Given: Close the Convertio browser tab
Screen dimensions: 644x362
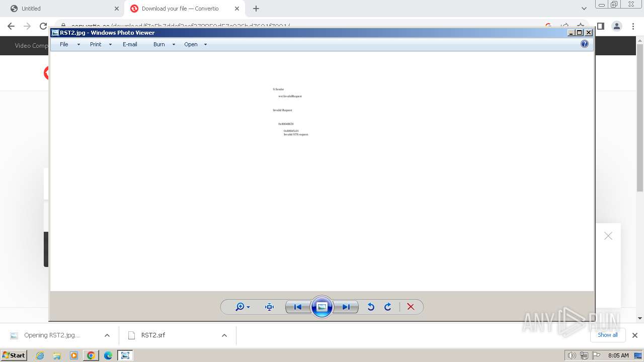Looking at the screenshot, I should coord(236,9).
